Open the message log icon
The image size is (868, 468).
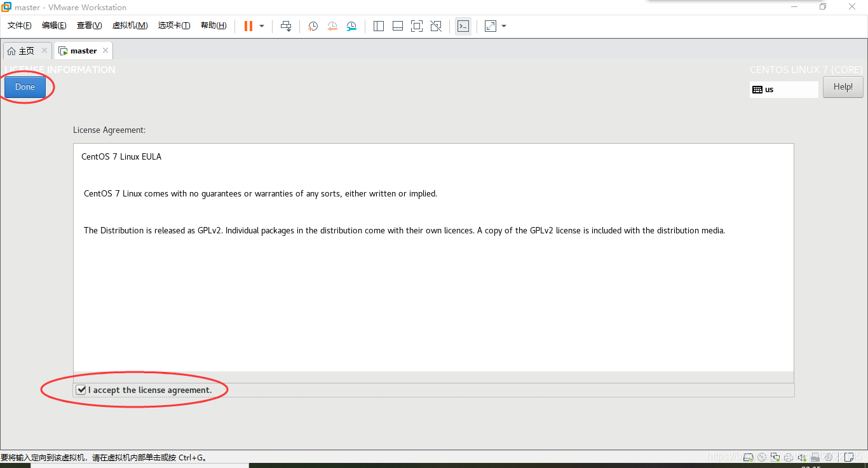click(x=848, y=457)
